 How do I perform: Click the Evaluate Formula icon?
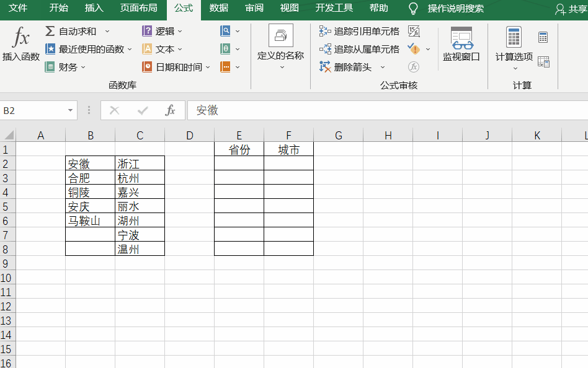pyautogui.click(x=414, y=67)
